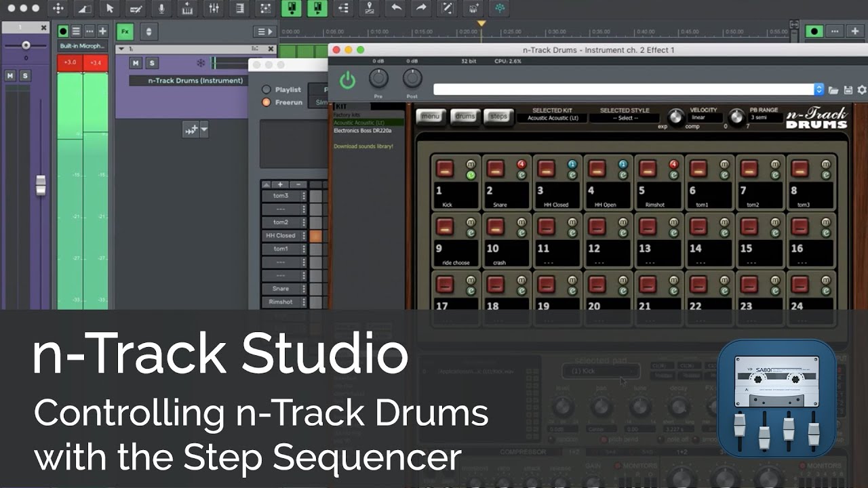Toggle the record arm circle button
868x488 pixels.
point(63,31)
